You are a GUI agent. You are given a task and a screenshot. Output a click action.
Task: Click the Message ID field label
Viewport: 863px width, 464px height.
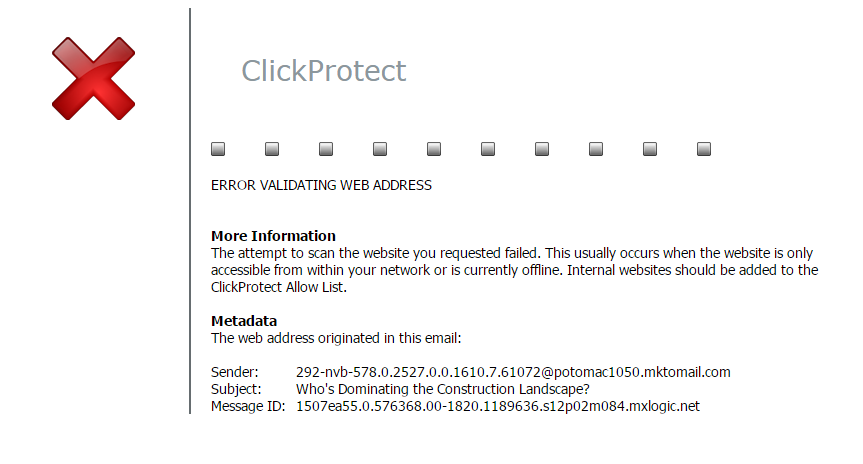(248, 406)
